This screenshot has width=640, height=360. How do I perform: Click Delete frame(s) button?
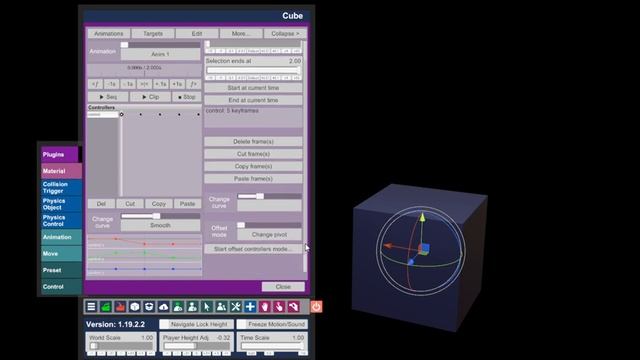253,142
